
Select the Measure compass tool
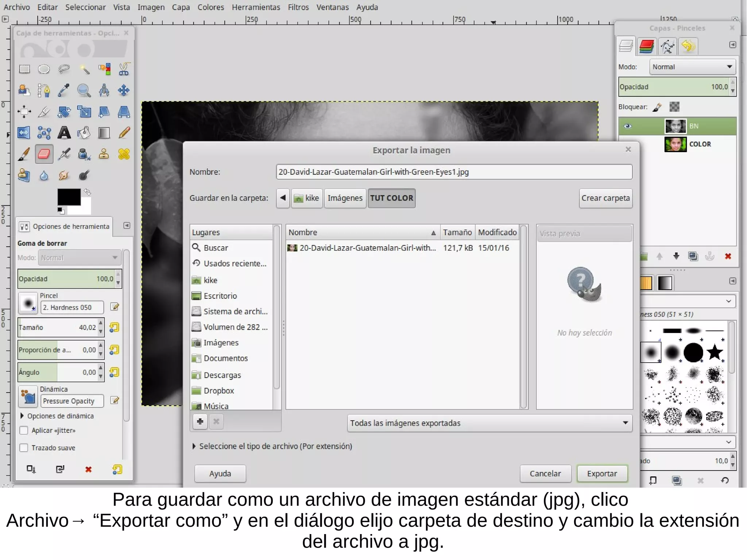point(104,90)
